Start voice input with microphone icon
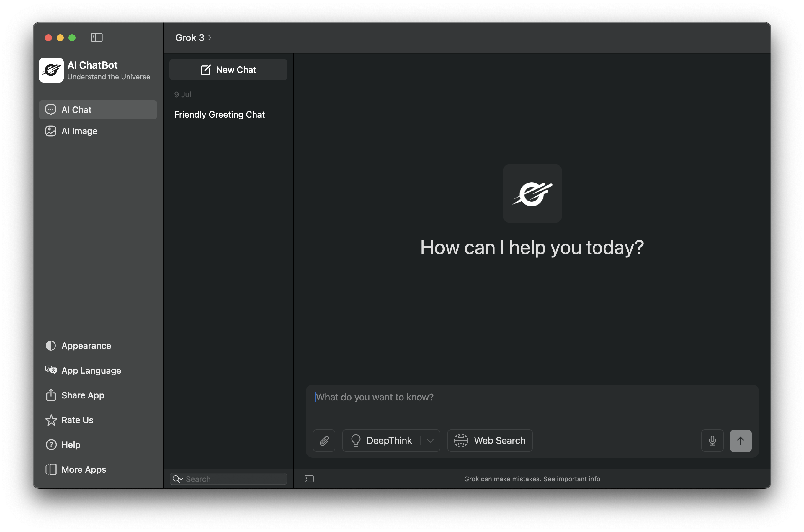804x532 pixels. pyautogui.click(x=712, y=441)
